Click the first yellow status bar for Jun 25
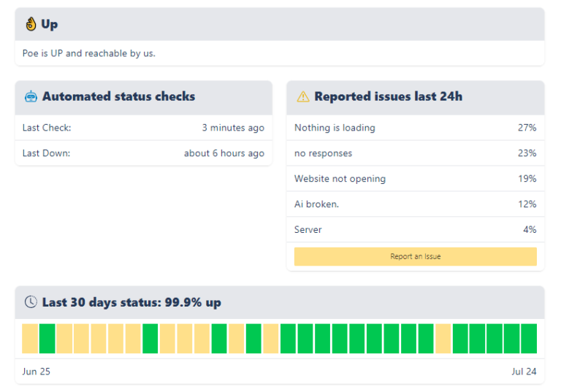 click(x=30, y=339)
